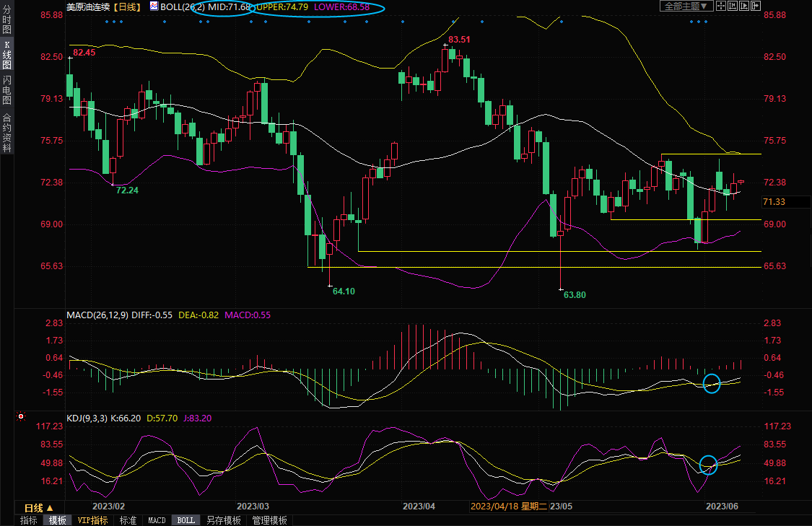Open the VIP指标 tab
This screenshot has height=526, width=812.
[93, 520]
